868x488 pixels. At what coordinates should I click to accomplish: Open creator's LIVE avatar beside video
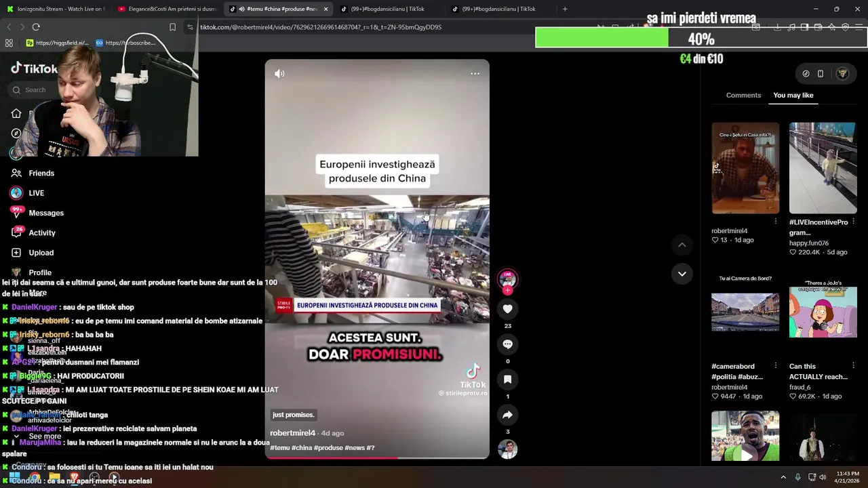pos(507,278)
